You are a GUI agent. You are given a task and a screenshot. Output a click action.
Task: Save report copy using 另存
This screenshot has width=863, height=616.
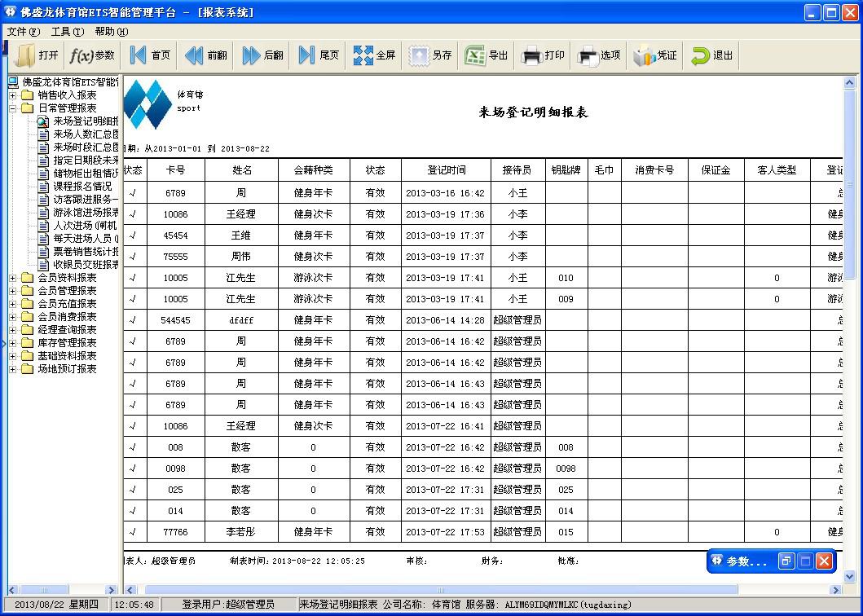430,55
